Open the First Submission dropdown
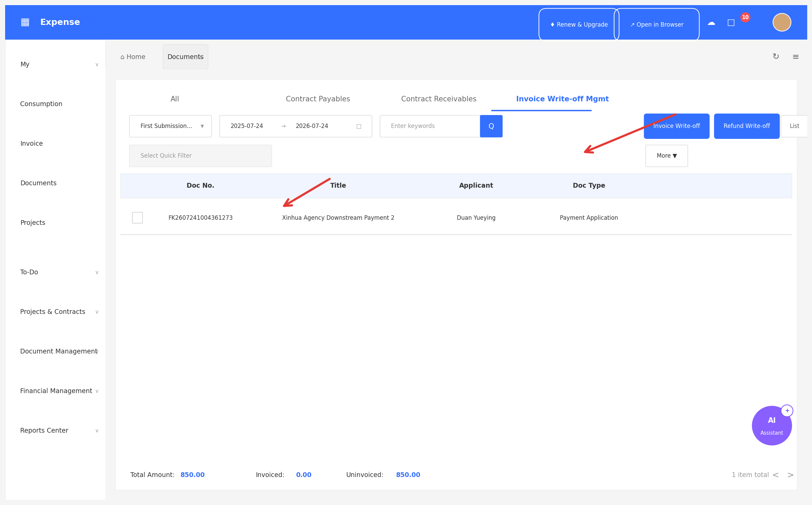The height and width of the screenshot is (505, 812). pos(170,126)
